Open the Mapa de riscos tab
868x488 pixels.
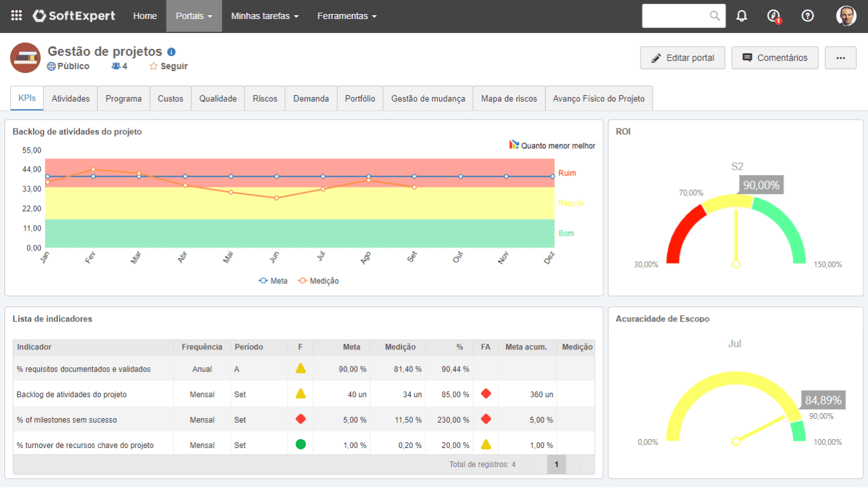click(509, 98)
